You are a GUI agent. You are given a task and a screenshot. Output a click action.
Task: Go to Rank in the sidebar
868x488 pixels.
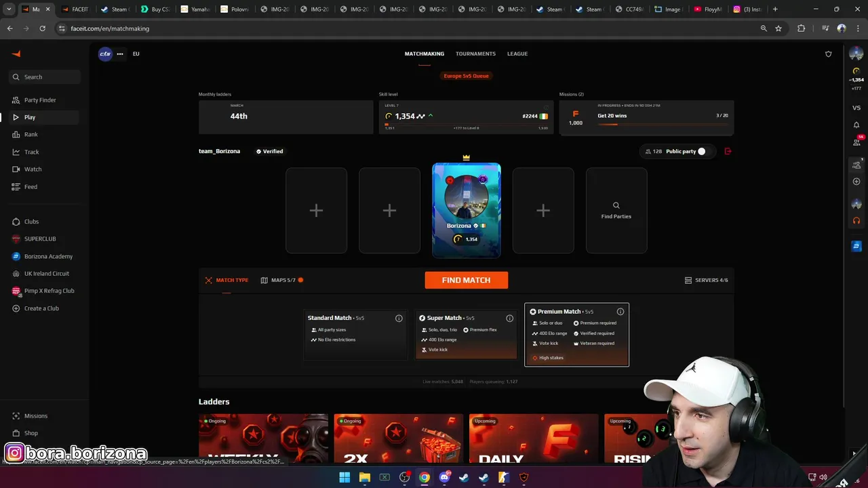click(31, 135)
